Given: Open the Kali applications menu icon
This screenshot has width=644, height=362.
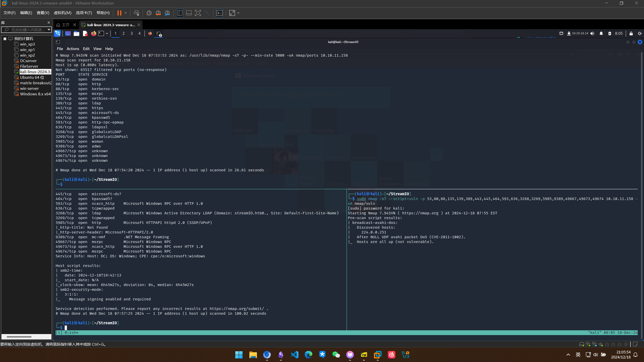Looking at the screenshot, I should pyautogui.click(x=57, y=33).
